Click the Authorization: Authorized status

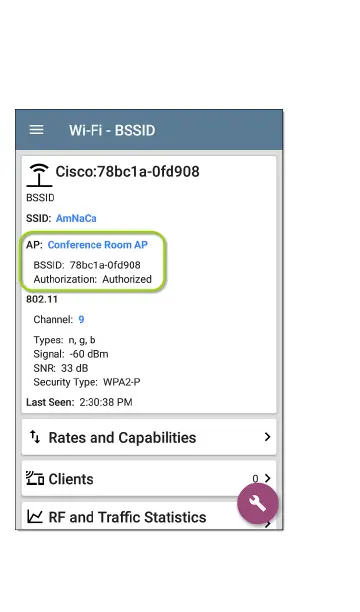pyautogui.click(x=93, y=279)
